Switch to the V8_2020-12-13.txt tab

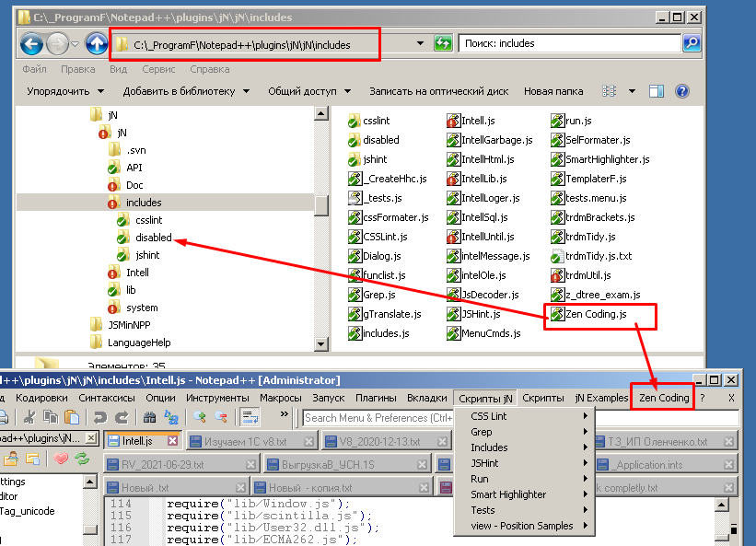click(386, 441)
